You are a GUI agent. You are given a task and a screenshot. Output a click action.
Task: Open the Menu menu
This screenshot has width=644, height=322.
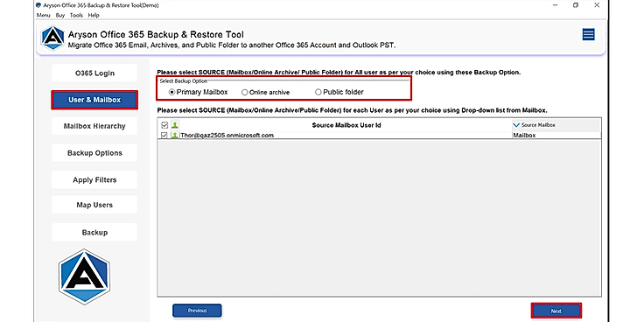[43, 15]
